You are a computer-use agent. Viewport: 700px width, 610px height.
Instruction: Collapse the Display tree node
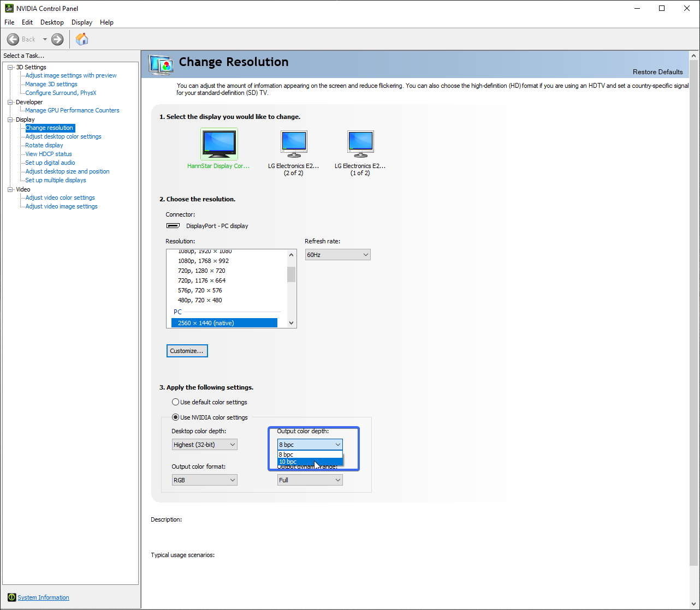pyautogui.click(x=10, y=119)
